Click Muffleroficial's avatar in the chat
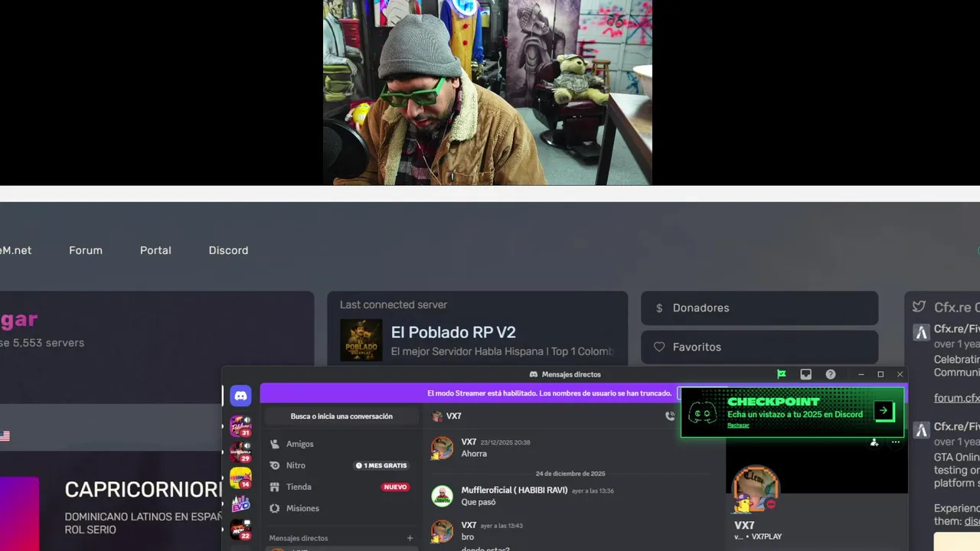 pyautogui.click(x=442, y=496)
